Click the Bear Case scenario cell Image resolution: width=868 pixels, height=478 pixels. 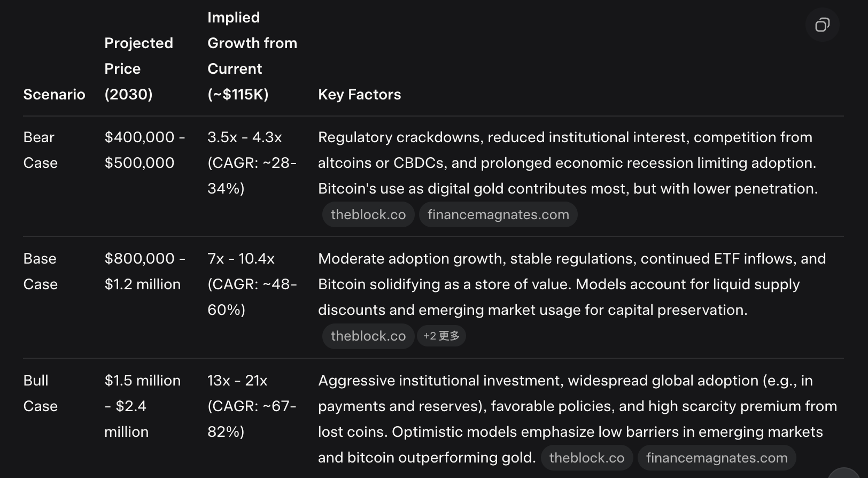pyautogui.click(x=41, y=150)
